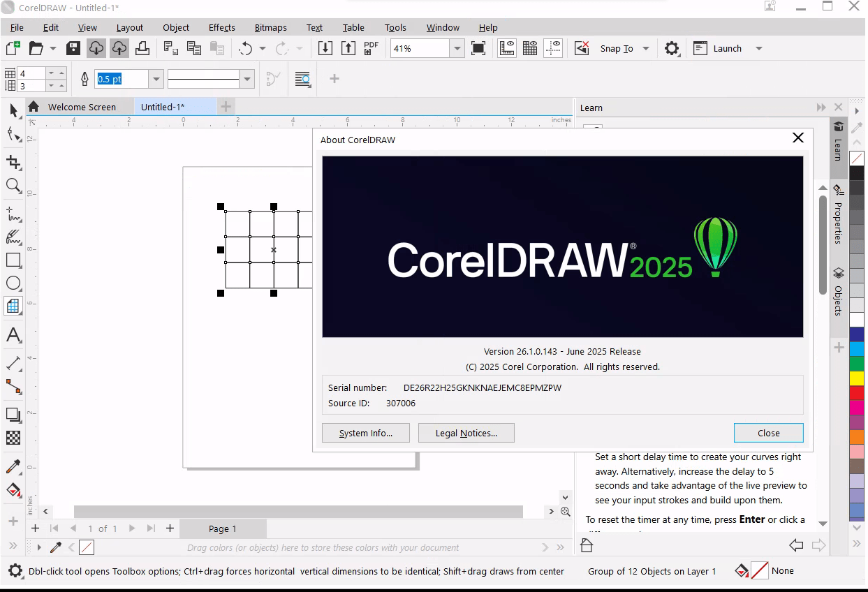Viewport: 868px width, 592px height.
Task: Activate the Zoom magnifier tool in toolbox
Action: pyautogui.click(x=13, y=185)
